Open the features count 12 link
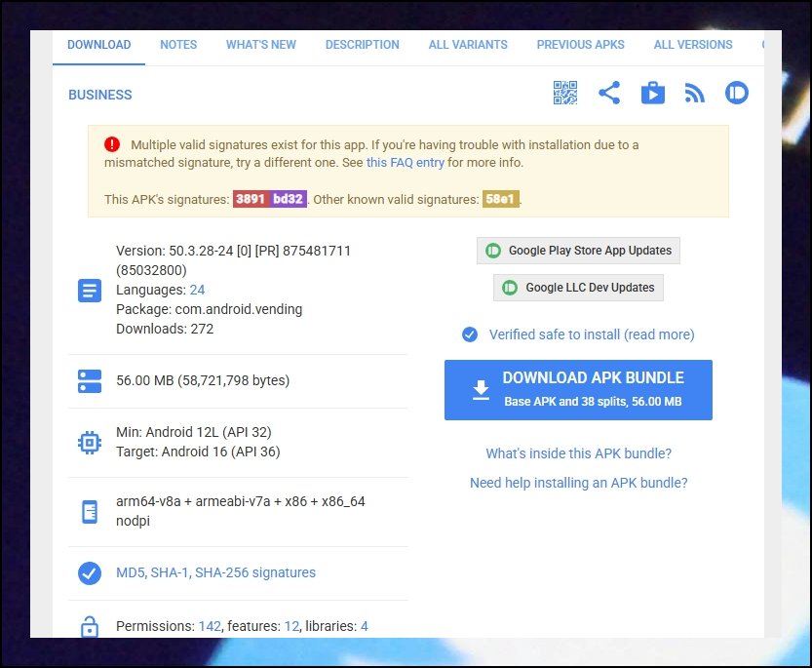812x668 pixels. pyautogui.click(x=292, y=626)
